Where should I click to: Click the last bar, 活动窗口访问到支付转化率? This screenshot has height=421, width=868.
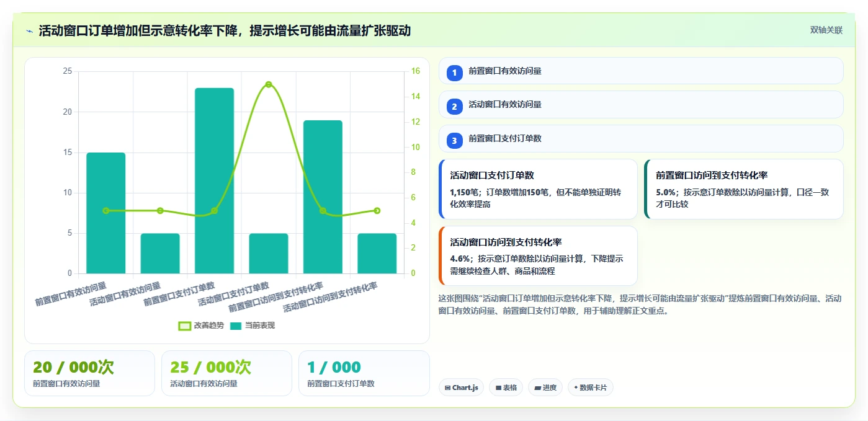pos(377,253)
